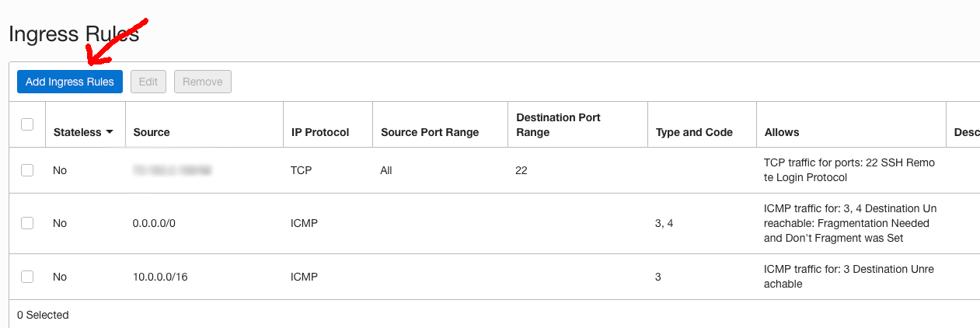Image resolution: width=980 pixels, height=328 pixels.
Task: Click the Stateless sort arrow
Action: [x=110, y=132]
